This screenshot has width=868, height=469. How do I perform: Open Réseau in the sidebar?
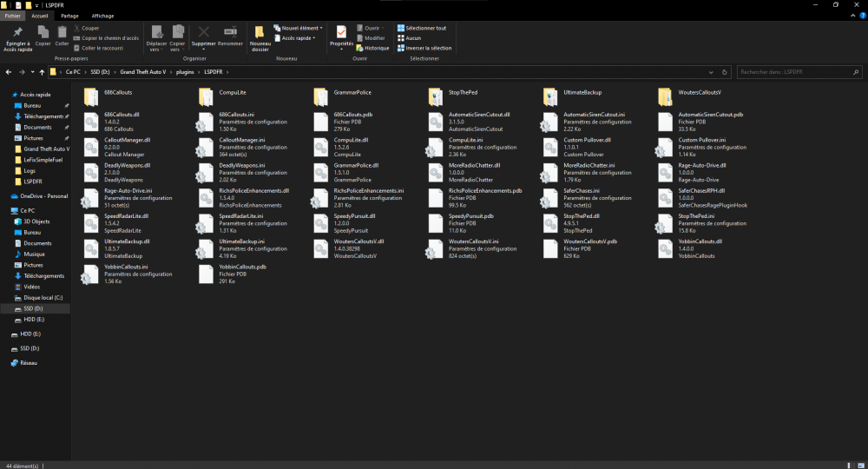29,363
